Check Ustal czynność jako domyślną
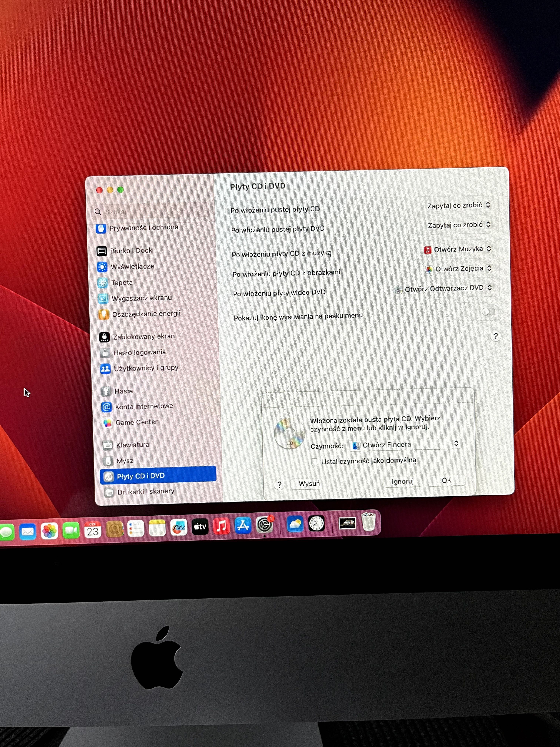Screen dimensions: 560x747 coord(314,461)
